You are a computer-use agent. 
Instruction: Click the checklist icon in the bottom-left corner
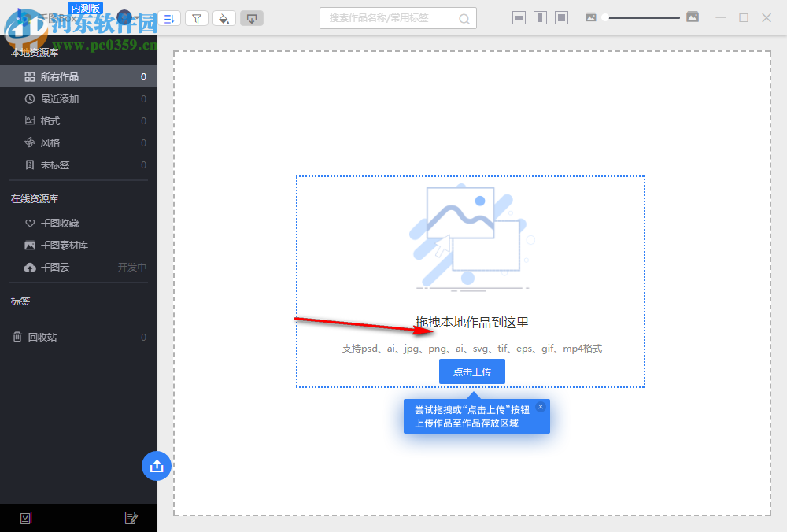(x=25, y=518)
